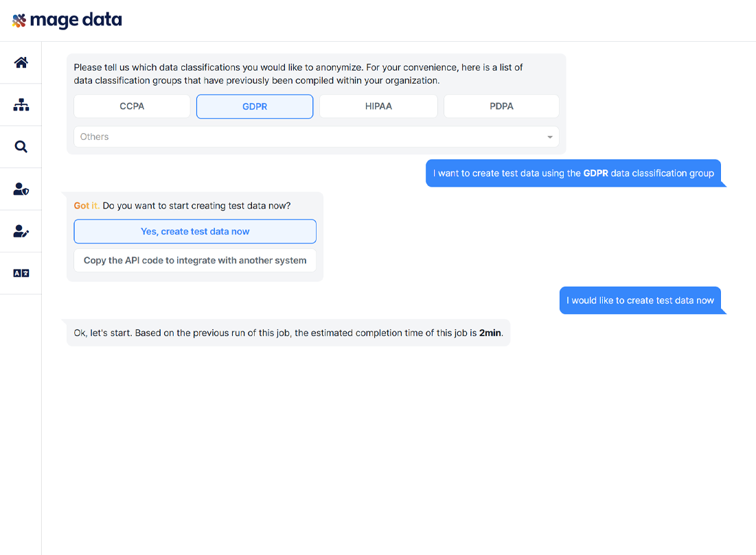756x555 pixels.
Task: Click the Mage Data logo
Action: pyautogui.click(x=67, y=21)
